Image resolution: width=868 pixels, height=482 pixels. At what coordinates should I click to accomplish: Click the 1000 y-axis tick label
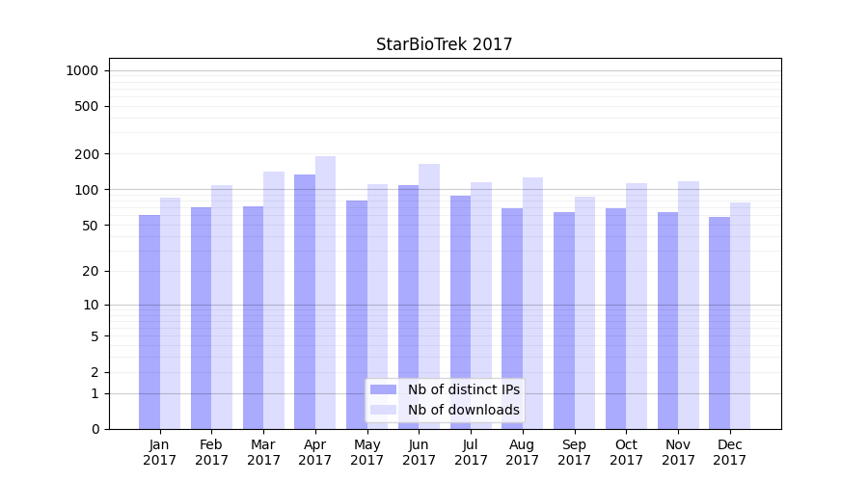(x=82, y=70)
